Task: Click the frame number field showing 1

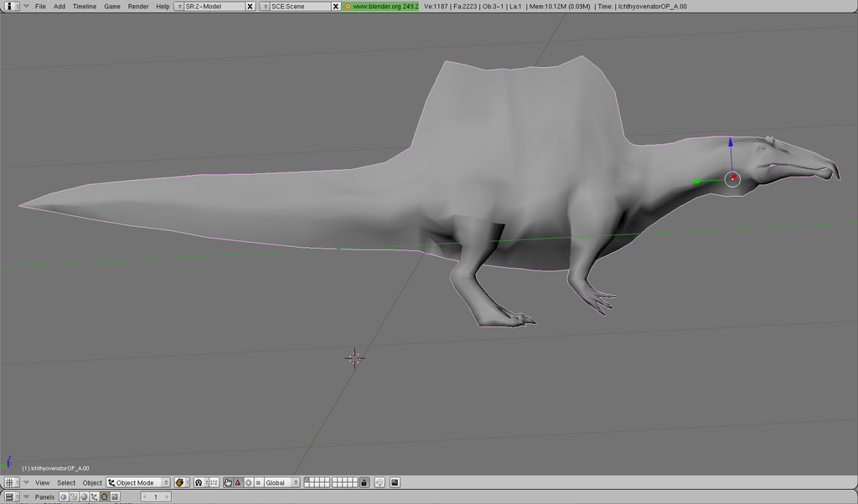Action: click(x=155, y=496)
